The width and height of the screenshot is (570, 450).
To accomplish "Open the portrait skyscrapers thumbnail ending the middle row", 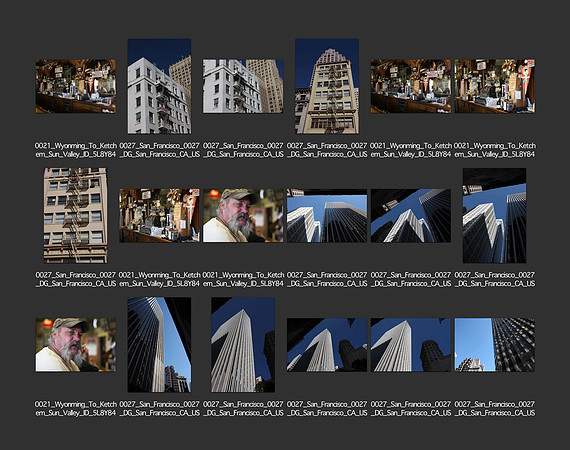I will pos(494,216).
